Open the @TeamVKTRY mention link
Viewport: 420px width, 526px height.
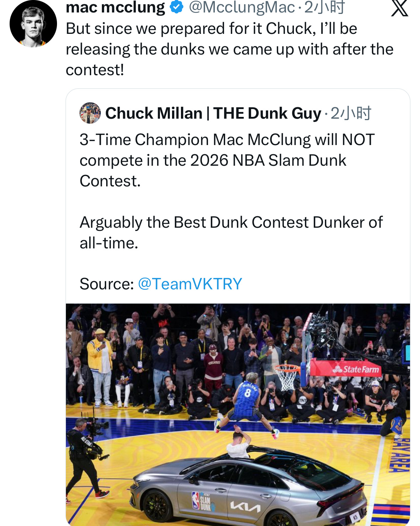click(190, 284)
